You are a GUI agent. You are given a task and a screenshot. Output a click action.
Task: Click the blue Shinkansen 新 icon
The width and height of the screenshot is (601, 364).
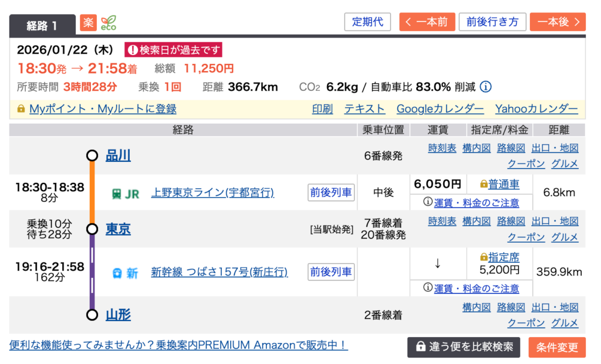coord(125,273)
